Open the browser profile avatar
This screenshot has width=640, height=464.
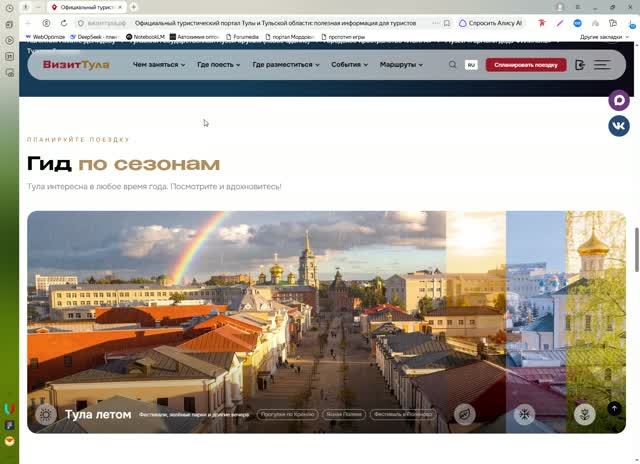tap(560, 7)
